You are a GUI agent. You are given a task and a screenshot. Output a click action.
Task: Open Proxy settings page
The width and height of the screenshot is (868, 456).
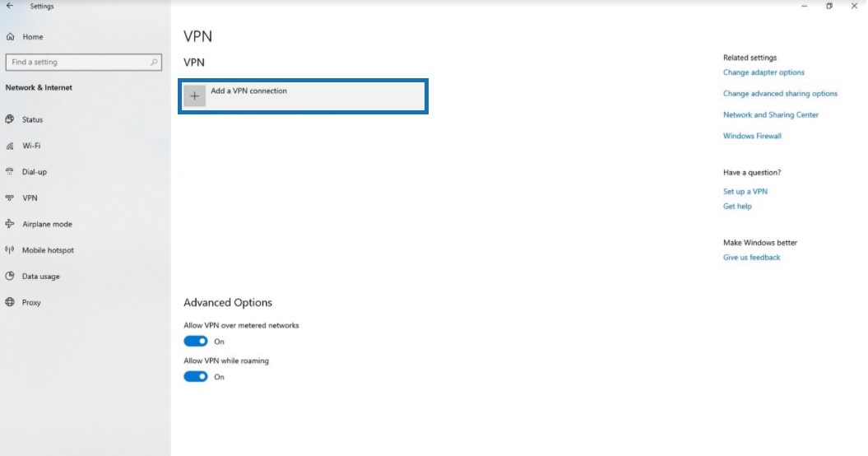point(31,302)
